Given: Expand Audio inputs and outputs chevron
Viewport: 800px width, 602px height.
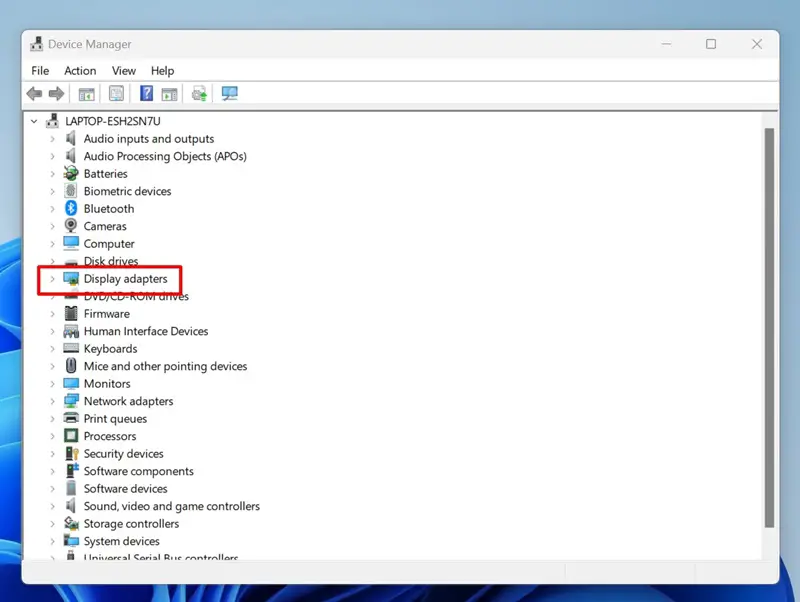Looking at the screenshot, I should tap(52, 139).
